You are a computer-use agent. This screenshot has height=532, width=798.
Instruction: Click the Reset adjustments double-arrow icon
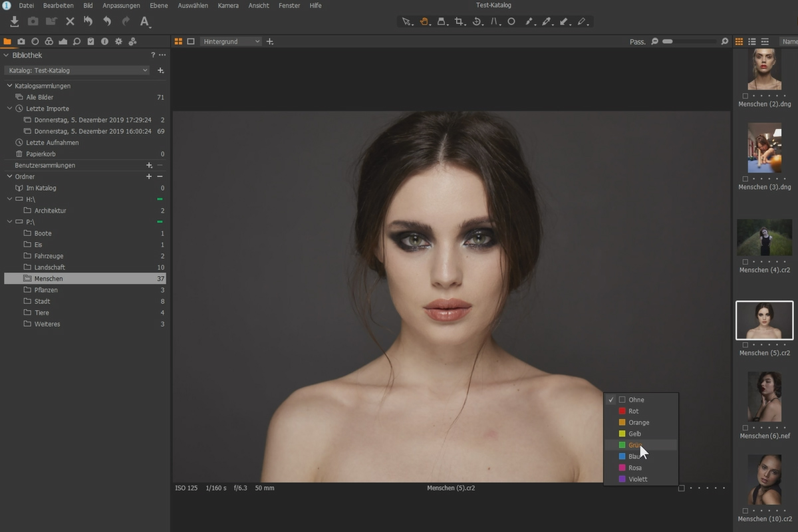point(88,21)
